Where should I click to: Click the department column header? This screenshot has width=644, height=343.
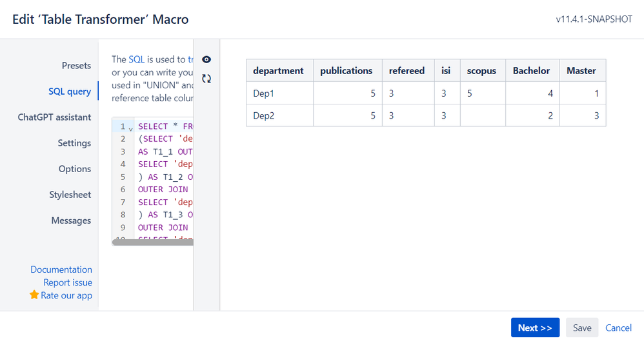pos(278,70)
